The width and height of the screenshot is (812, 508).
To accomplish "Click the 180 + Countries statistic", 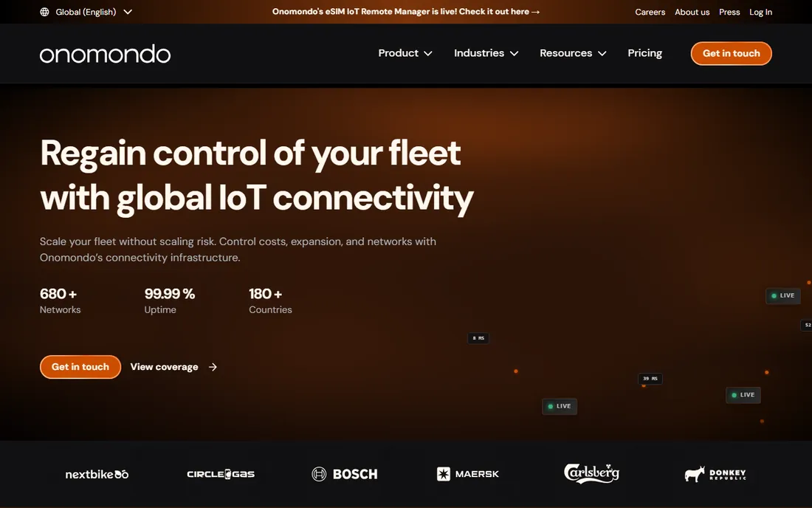I will click(270, 301).
